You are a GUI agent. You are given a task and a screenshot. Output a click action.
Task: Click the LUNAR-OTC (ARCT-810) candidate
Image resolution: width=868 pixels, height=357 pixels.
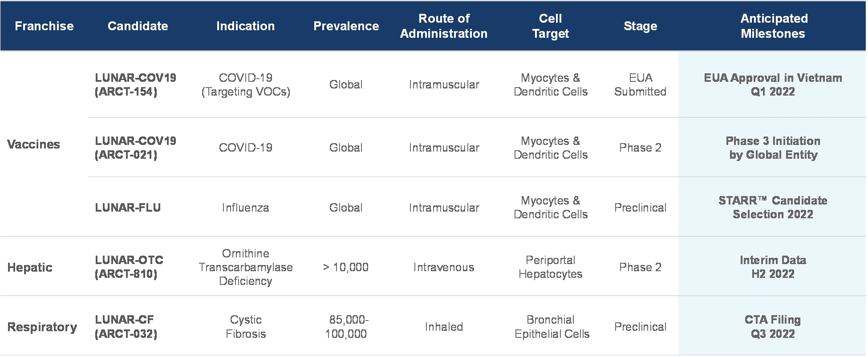129,267
